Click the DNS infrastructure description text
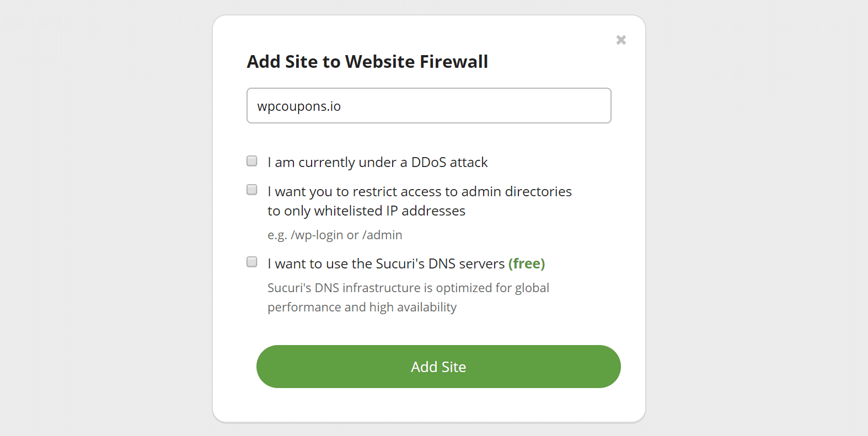Viewport: 868px width, 436px height. click(x=408, y=297)
